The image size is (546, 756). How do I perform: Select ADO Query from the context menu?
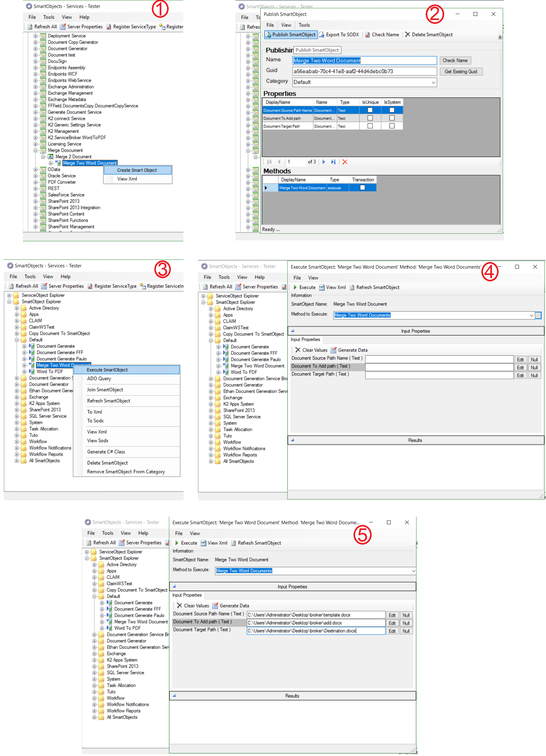coord(99,379)
